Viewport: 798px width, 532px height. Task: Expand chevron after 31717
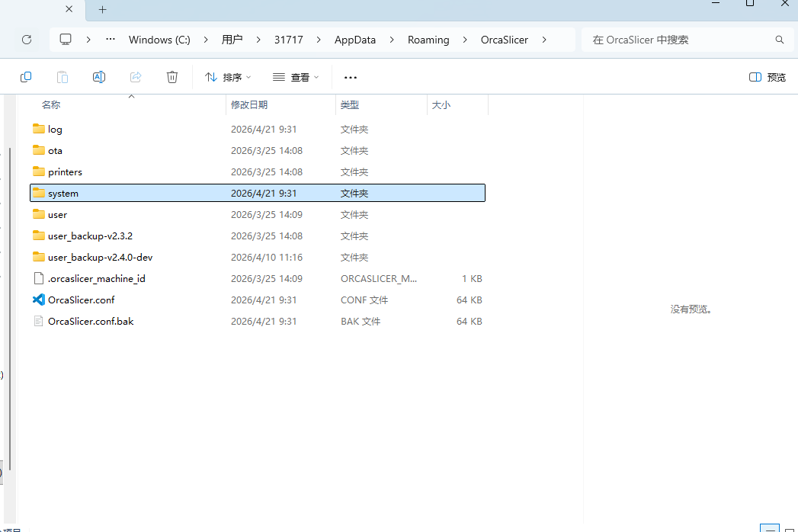pos(319,40)
